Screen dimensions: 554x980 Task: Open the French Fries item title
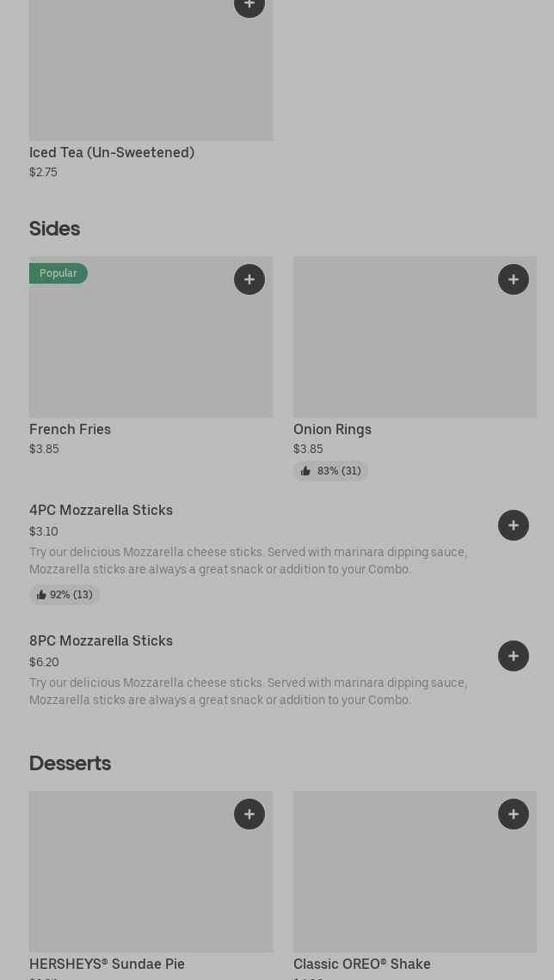(x=70, y=429)
